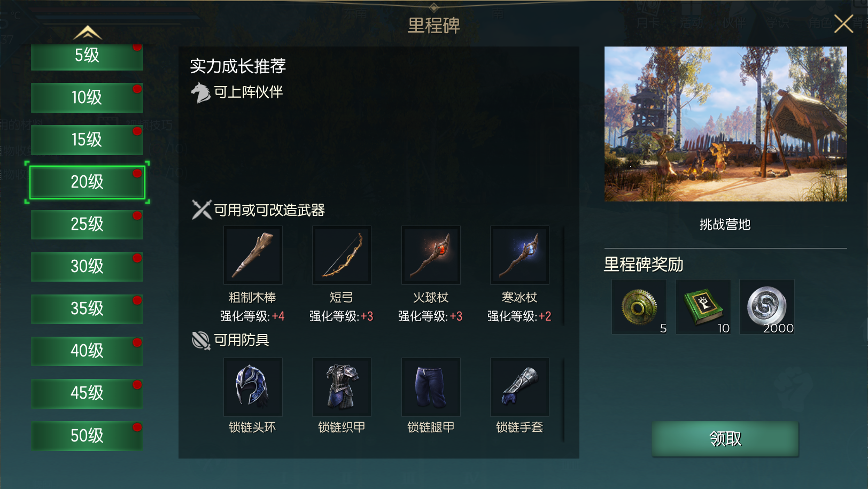The image size is (868, 489).
Task: Select the 35级 milestone tab
Action: pos(87,308)
